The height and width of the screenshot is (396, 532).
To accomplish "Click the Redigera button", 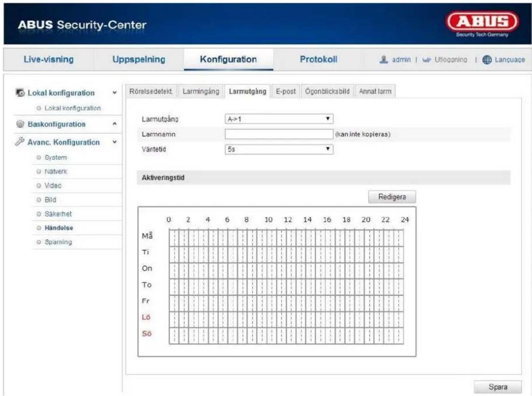I will pyautogui.click(x=392, y=197).
